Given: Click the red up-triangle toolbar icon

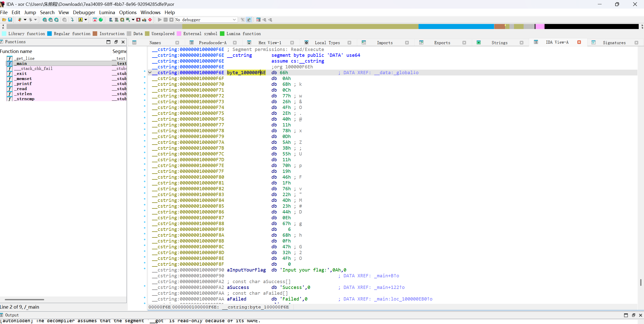Looking at the screenshot, I should point(95,20).
